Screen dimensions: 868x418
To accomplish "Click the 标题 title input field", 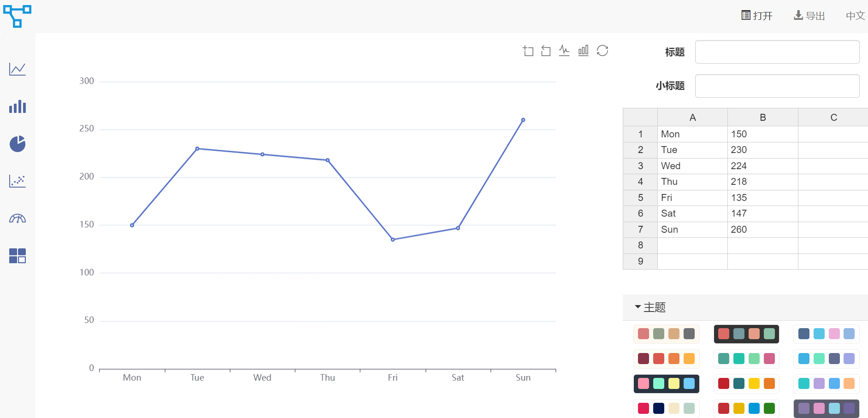I will pyautogui.click(x=777, y=52).
